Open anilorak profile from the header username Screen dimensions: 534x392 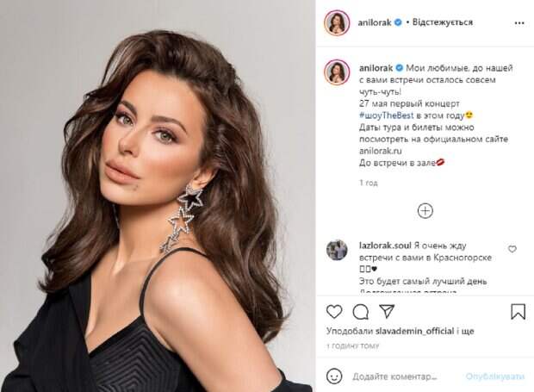pos(375,22)
